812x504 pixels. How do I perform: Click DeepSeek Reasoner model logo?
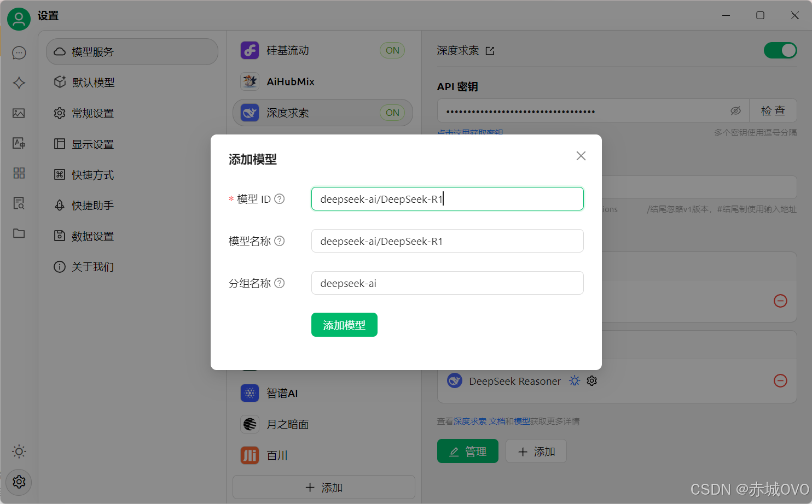click(x=455, y=380)
